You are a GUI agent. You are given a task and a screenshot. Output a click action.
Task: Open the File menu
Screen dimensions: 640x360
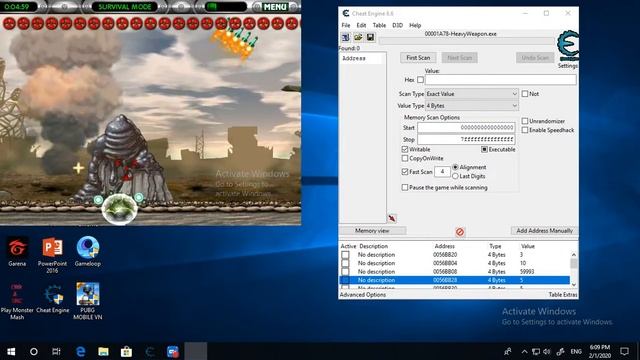[346, 25]
